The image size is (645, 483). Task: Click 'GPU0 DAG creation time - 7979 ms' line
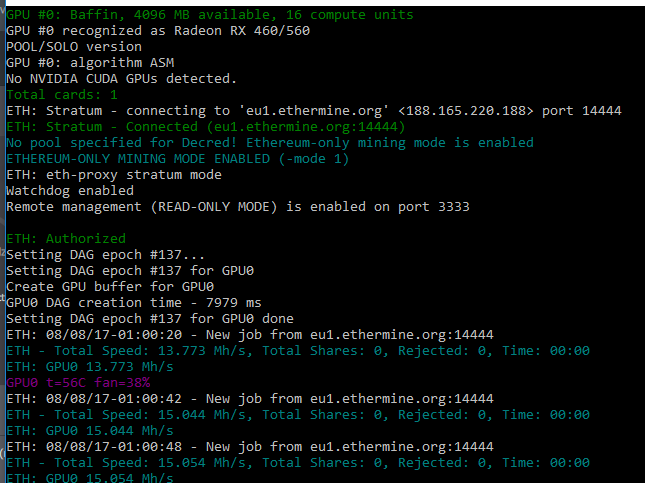pos(134,304)
